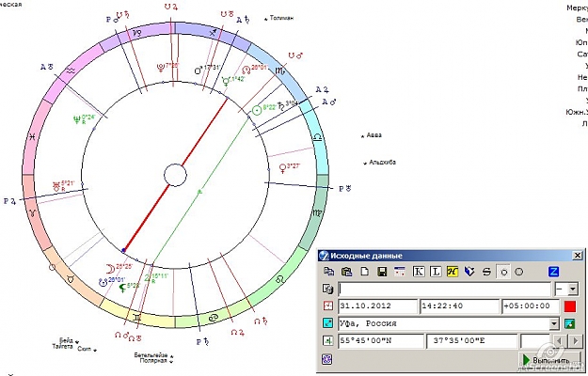This screenshot has width=588, height=376.
Task: Click the database icon beside the name field
Action: [x=327, y=289]
